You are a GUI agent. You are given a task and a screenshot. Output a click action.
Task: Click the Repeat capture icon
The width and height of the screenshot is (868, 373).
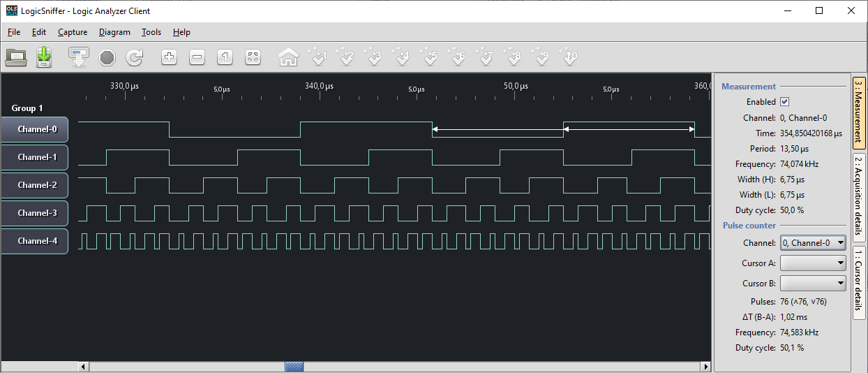[134, 58]
